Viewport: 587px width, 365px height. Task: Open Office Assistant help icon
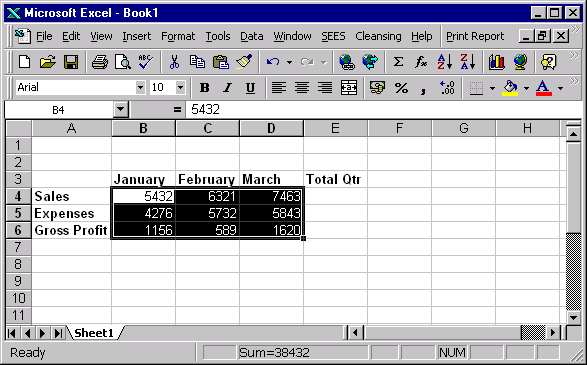548,62
